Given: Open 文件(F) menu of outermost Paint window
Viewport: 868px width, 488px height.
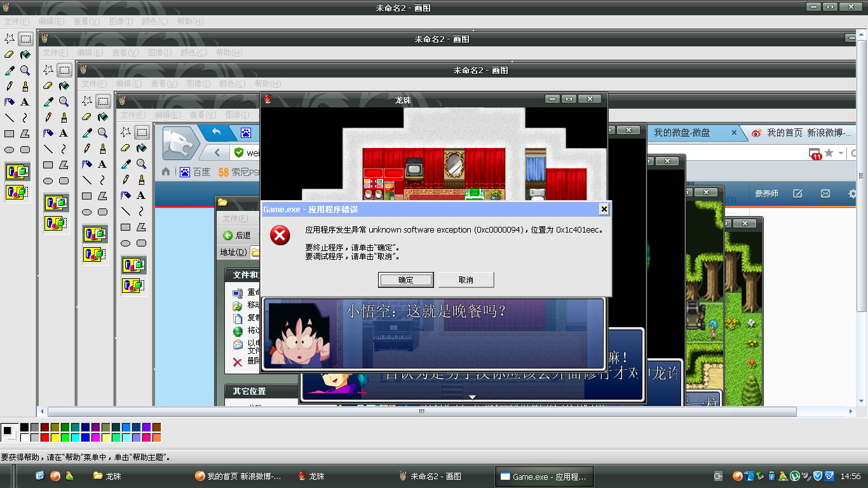Looking at the screenshot, I should click(17, 22).
